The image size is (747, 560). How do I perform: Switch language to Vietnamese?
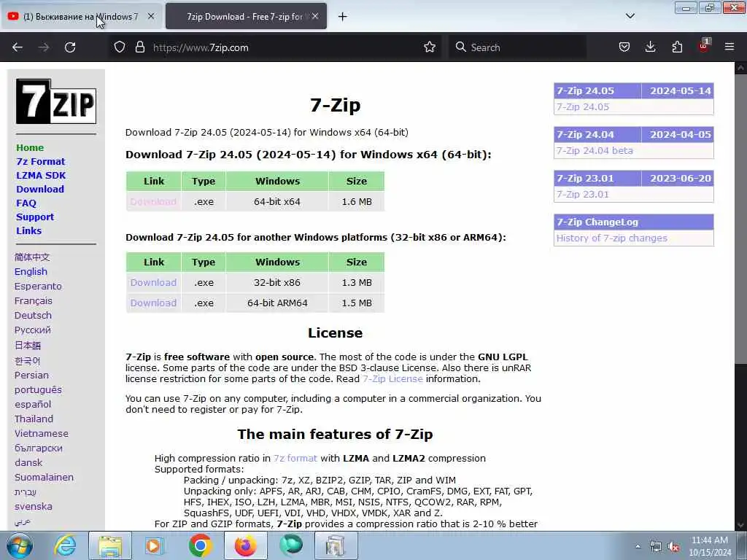point(42,433)
